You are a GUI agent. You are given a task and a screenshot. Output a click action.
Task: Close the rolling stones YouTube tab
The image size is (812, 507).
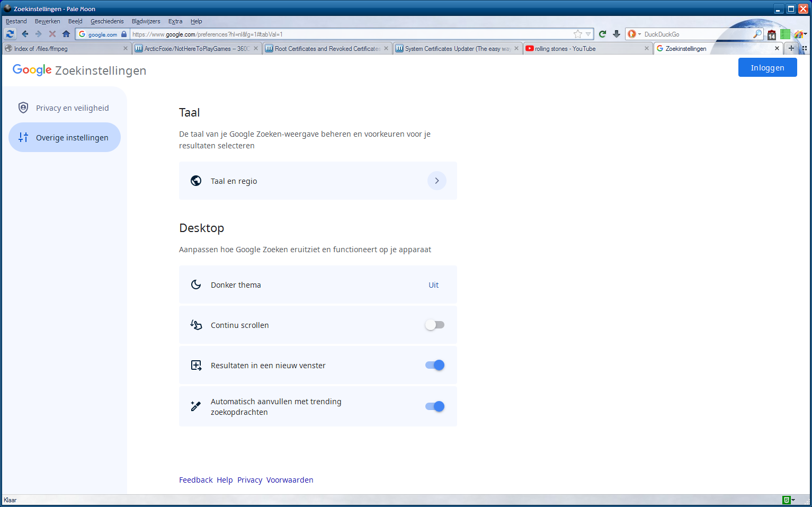coord(646,48)
